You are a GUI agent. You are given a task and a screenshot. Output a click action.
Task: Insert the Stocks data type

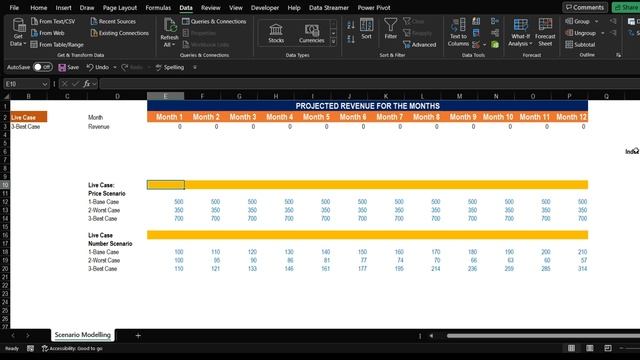pos(276,33)
